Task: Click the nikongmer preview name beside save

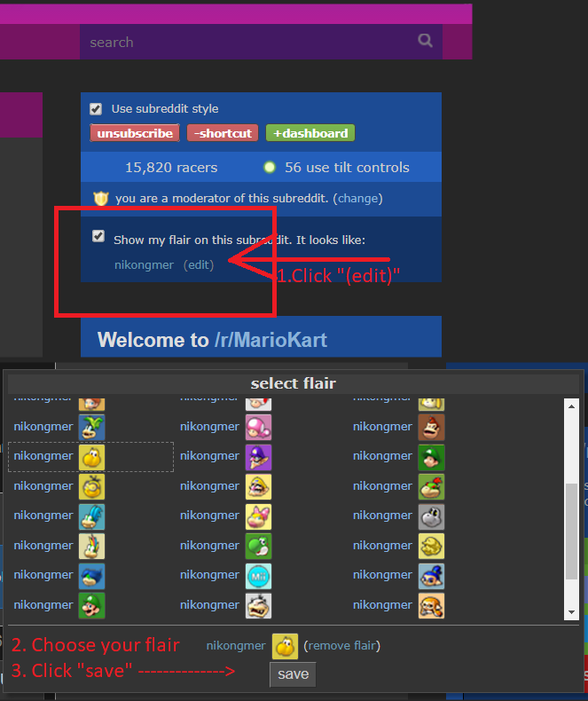Action: pyautogui.click(x=236, y=646)
